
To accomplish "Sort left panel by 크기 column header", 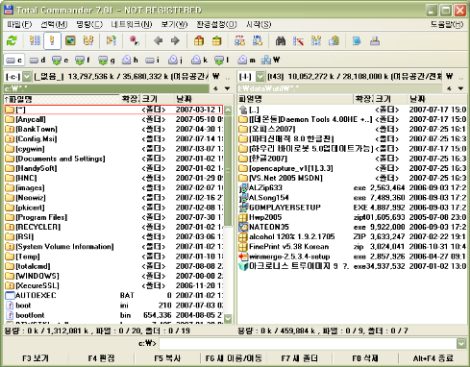I will 157,99.
